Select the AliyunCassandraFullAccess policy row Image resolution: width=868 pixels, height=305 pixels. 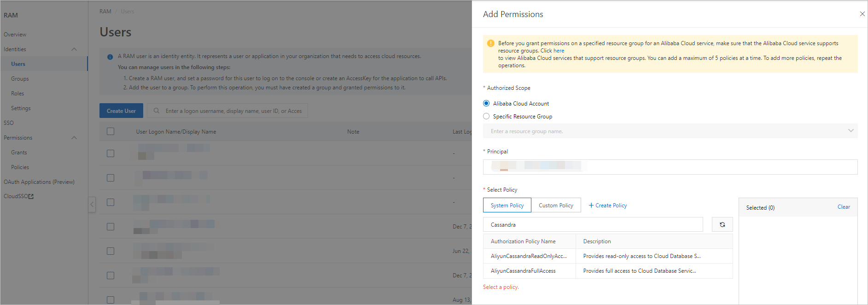(x=523, y=271)
